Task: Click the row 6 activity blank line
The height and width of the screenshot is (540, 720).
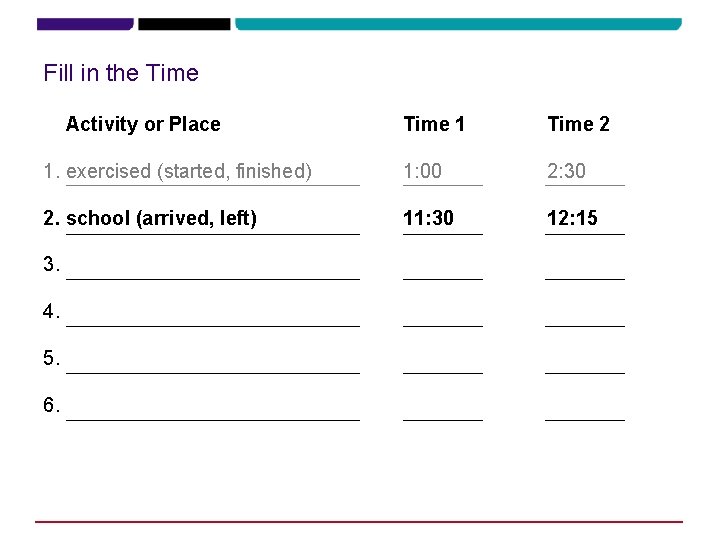Action: pyautogui.click(x=213, y=412)
